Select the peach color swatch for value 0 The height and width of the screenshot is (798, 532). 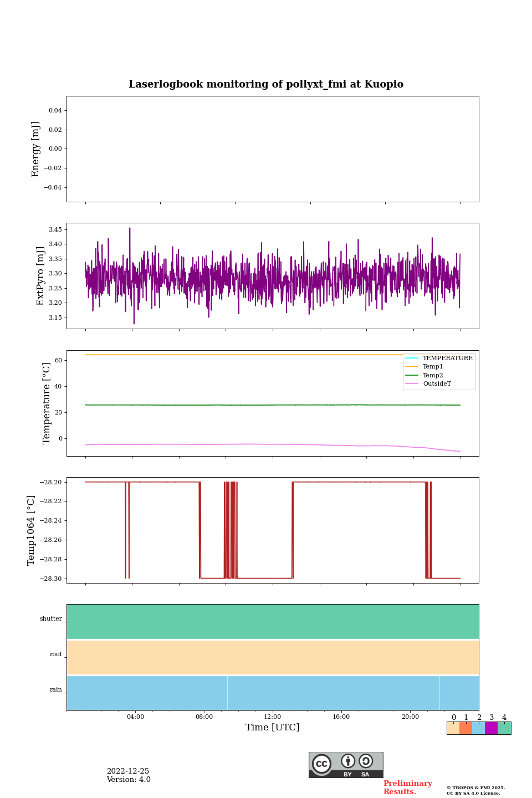[453, 728]
